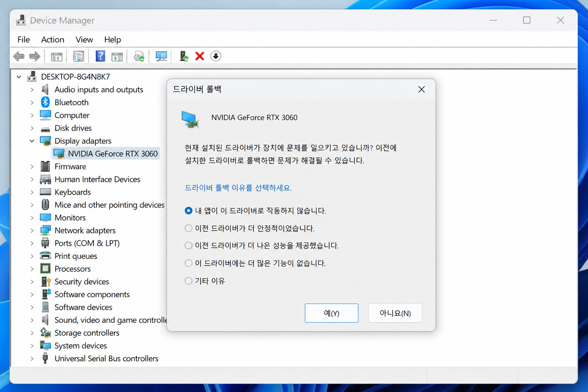
Task: Collapse the DESKTOP-8G4N8K7 root node
Action: point(19,77)
